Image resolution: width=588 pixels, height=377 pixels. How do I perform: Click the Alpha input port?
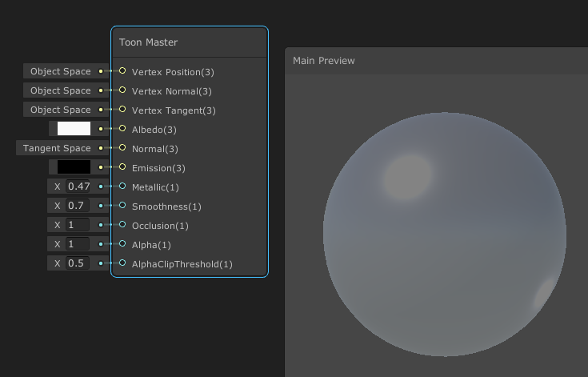[122, 243]
